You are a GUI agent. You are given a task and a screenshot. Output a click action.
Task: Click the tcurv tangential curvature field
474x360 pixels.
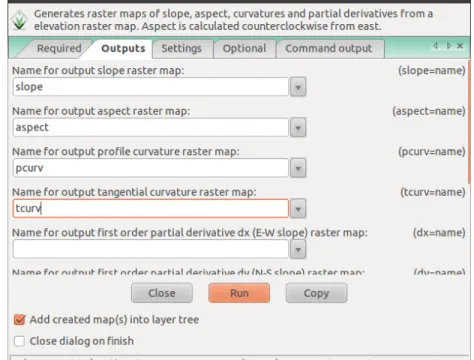(x=151, y=208)
